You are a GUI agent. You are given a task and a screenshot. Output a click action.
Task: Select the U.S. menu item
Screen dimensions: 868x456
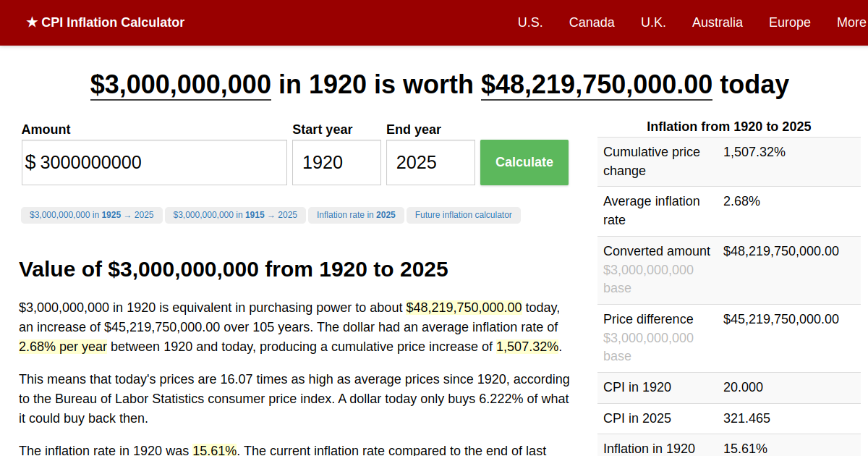[530, 22]
